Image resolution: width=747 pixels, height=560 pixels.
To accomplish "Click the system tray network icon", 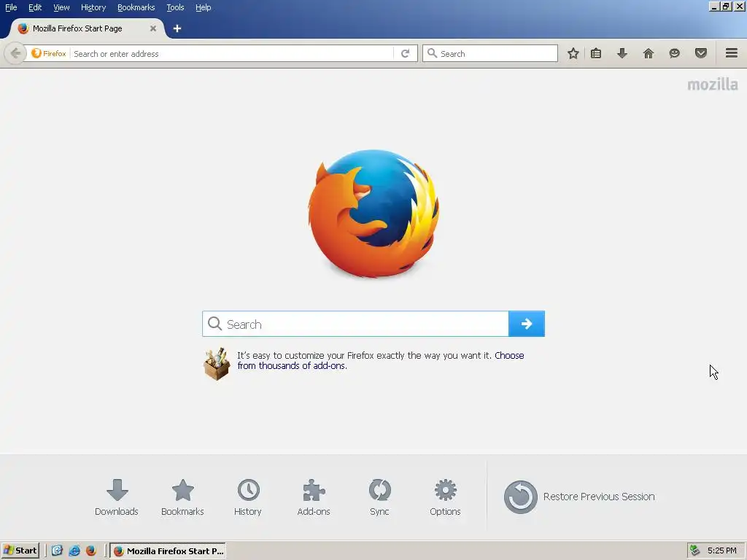I will tap(695, 551).
